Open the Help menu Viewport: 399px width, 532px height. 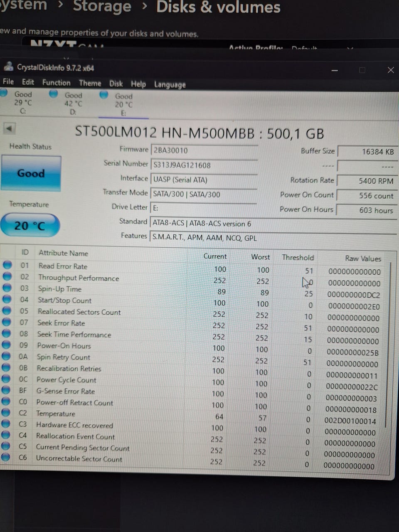[138, 84]
